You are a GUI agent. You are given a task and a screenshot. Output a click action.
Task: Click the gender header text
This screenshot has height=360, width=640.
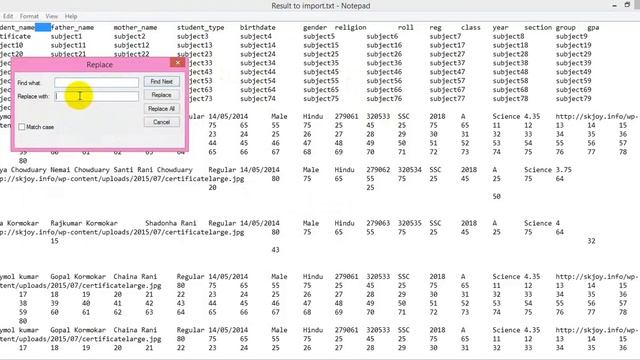tap(315, 27)
